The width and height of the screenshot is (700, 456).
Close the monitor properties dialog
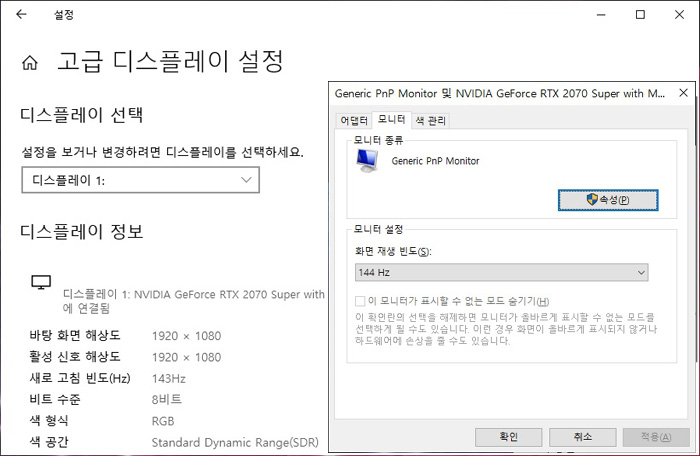pos(683,93)
